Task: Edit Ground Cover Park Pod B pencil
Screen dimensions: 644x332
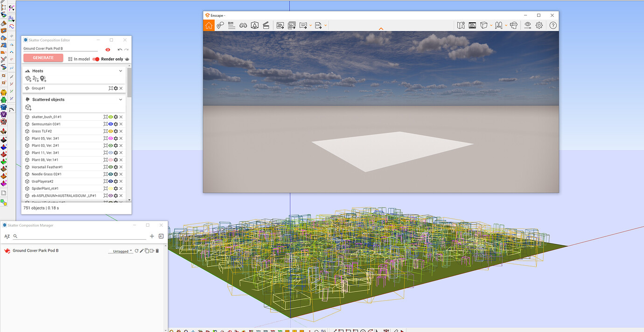Action: click(142, 251)
